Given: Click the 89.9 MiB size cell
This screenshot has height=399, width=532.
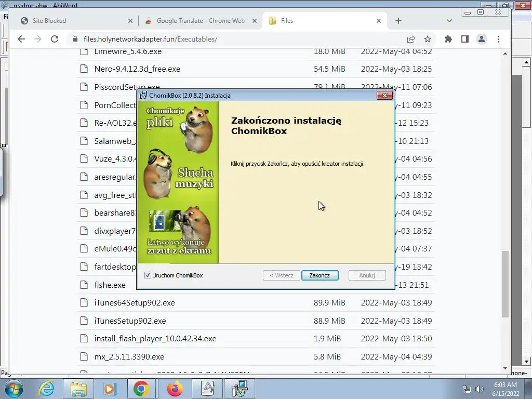Looking at the screenshot, I should point(329,303).
